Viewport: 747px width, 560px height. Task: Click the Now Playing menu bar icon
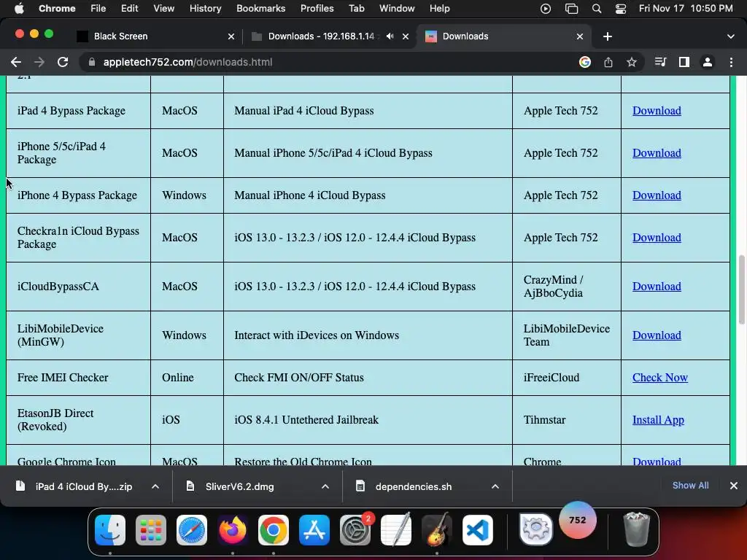pyautogui.click(x=546, y=9)
